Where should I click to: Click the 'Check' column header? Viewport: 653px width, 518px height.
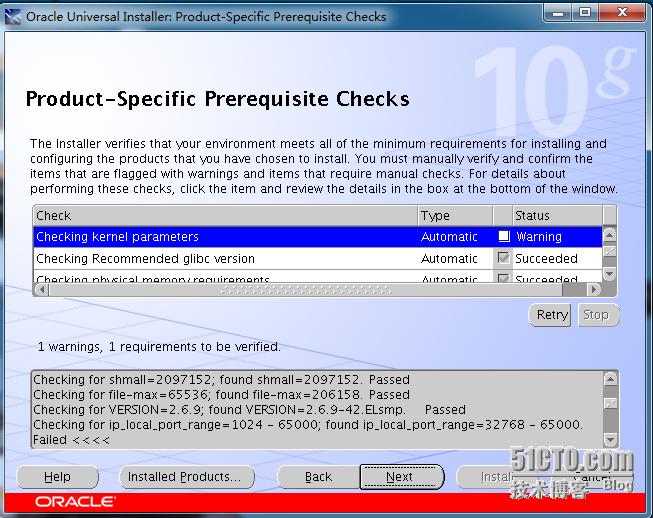(x=225, y=216)
